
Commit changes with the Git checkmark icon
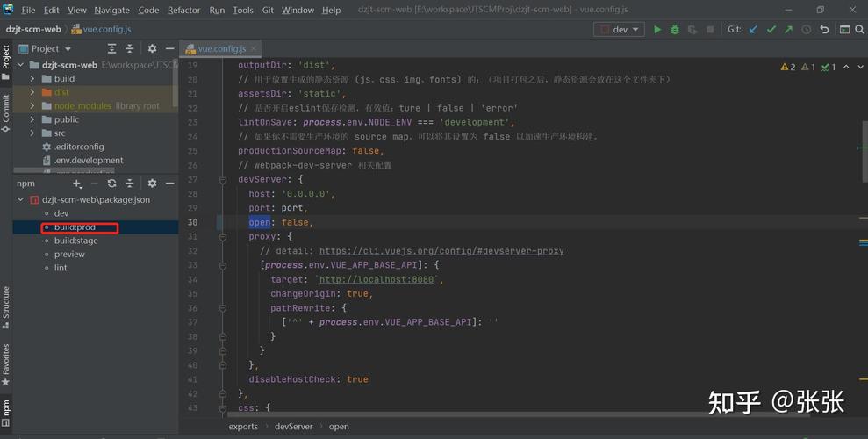point(771,29)
